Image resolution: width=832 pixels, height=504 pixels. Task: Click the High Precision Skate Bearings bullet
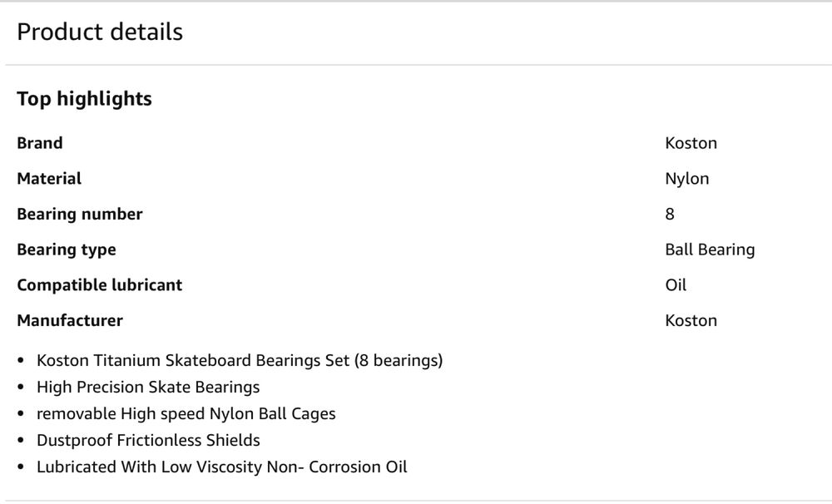pyautogui.click(x=148, y=388)
